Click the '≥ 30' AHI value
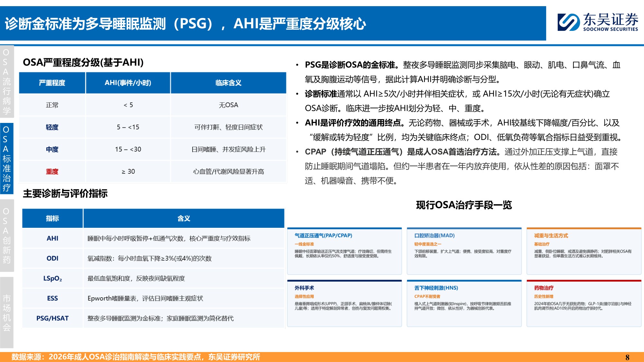644x362 pixels. [x=128, y=172]
